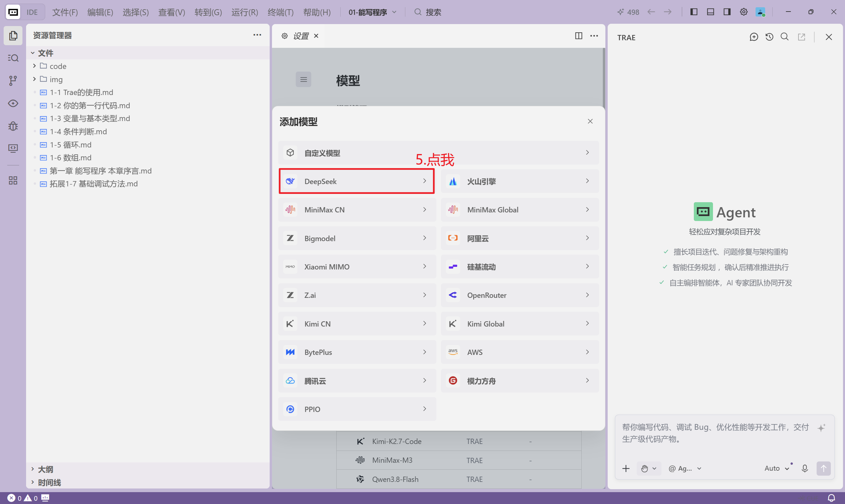Screen dimensions: 845x504
Task: Click the send arrow button in chat
Action: point(824,469)
